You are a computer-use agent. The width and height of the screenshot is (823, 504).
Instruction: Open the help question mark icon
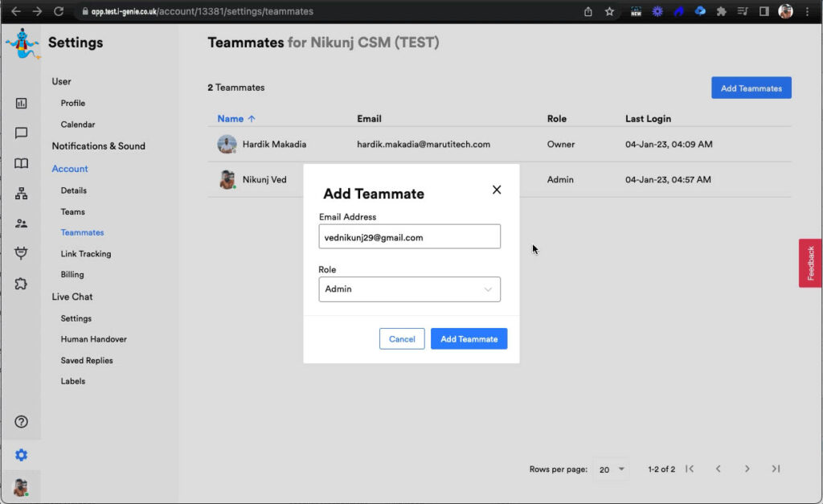click(x=22, y=422)
